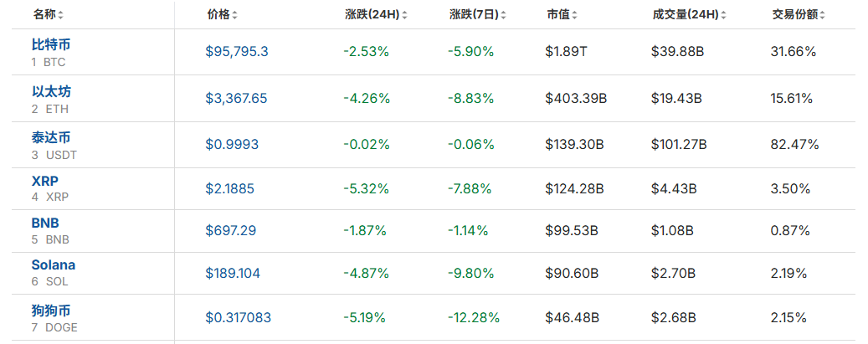This screenshot has width=868, height=344.
Task: Click Ethereum price $3,367.65
Action: point(237,98)
